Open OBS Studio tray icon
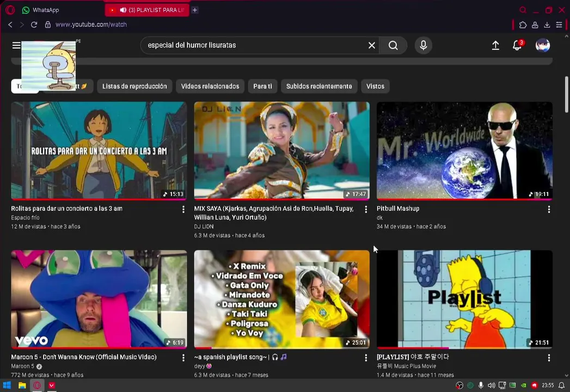570x392 pixels. point(459,385)
